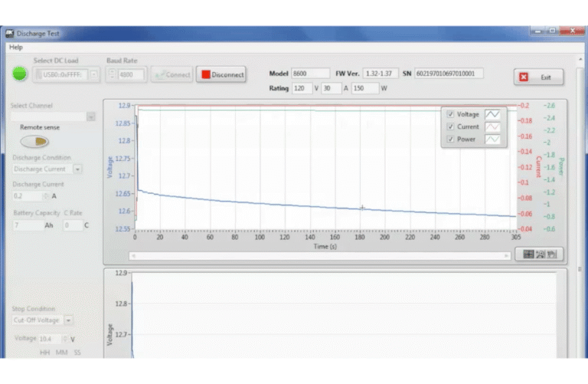Click the '-0.2' current axis top value
588x384 pixels.
524,106
